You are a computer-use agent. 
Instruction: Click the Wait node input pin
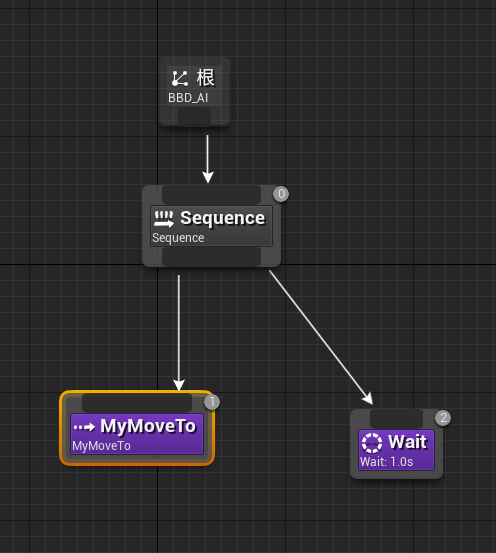pos(397,419)
